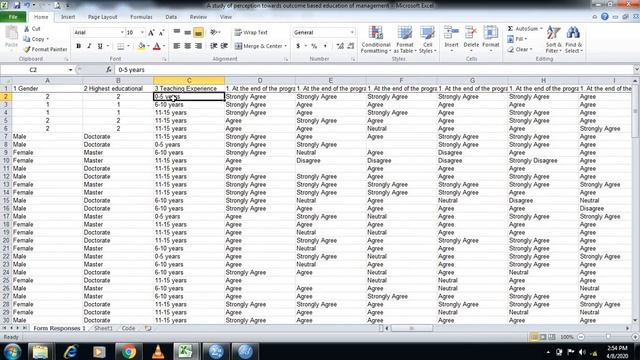This screenshot has width=640, height=360.
Task: Toggle Wrap Text on selected cell
Action: tap(251, 32)
